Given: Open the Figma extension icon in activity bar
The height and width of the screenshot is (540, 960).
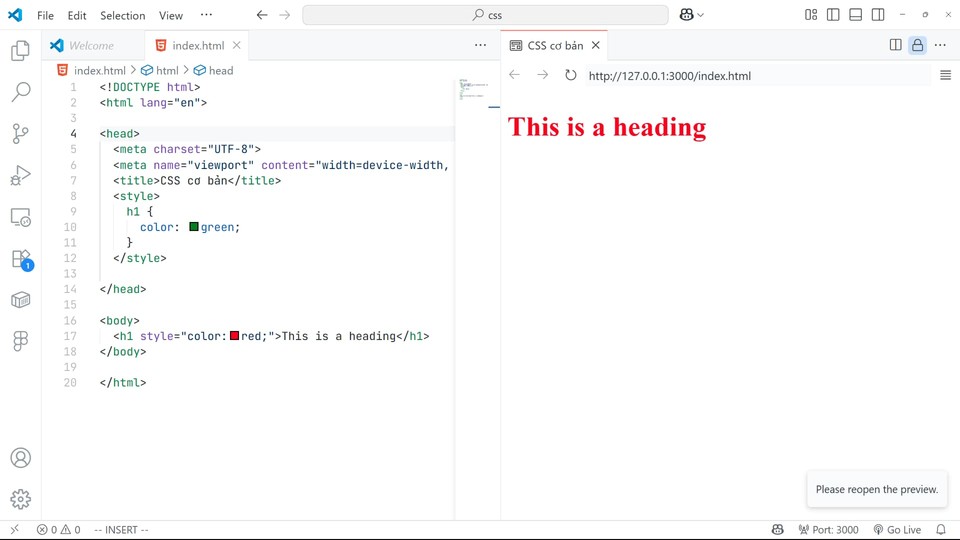Looking at the screenshot, I should click(x=20, y=341).
